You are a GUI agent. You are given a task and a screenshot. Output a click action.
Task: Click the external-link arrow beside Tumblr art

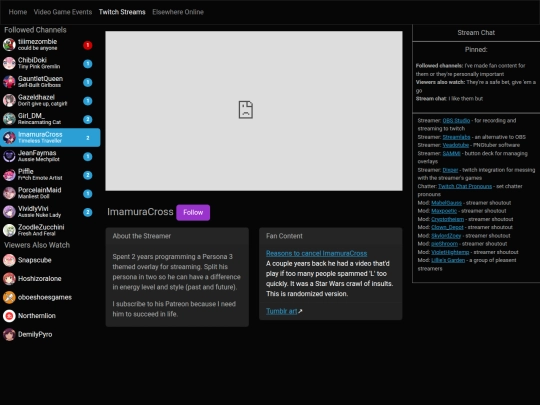(300, 311)
